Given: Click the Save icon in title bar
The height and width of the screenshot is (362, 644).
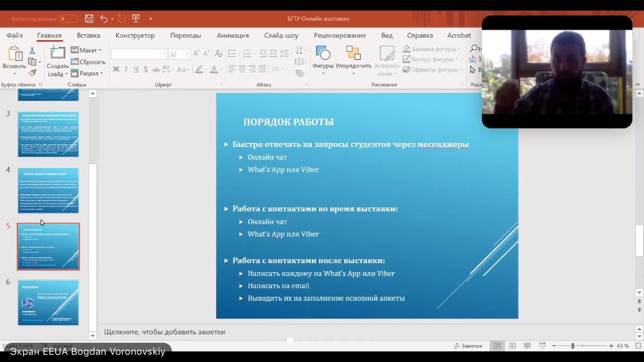Looking at the screenshot, I should click(x=89, y=19).
